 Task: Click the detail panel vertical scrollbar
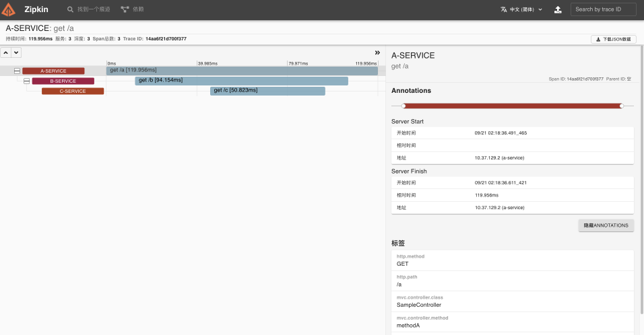641,180
